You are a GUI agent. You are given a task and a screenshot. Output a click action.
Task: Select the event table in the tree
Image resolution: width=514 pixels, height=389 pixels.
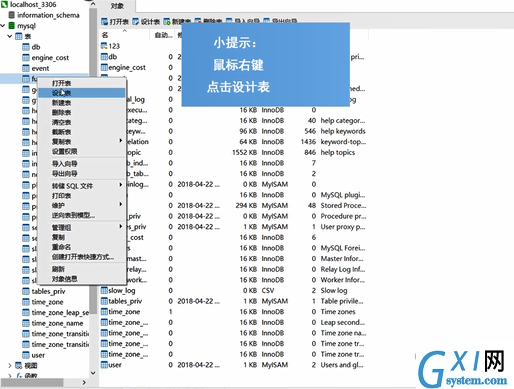coord(36,68)
